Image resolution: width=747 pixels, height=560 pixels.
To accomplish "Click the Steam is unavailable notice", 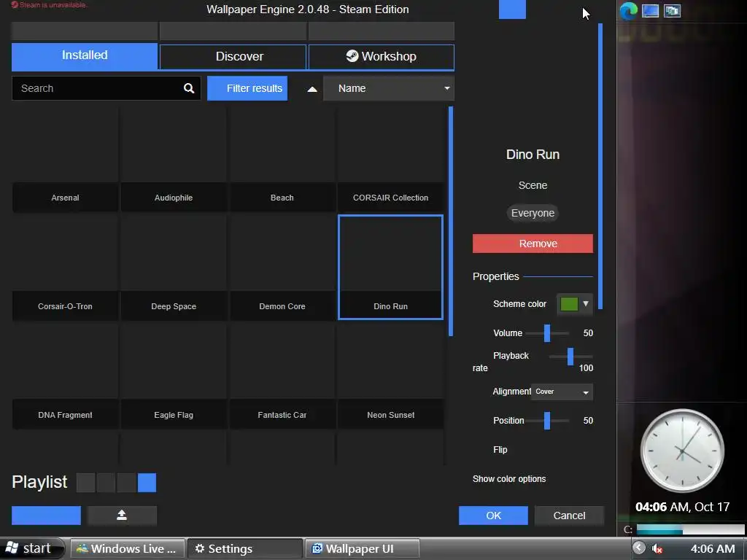I will tap(49, 5).
